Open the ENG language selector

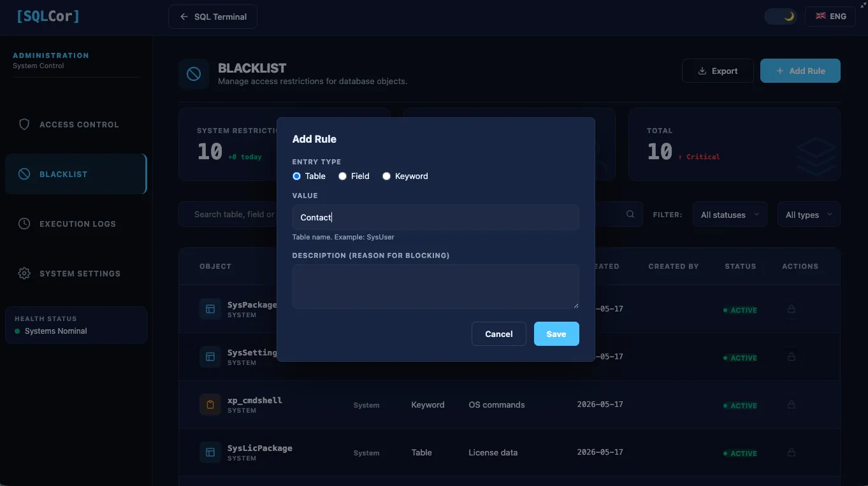coord(830,17)
